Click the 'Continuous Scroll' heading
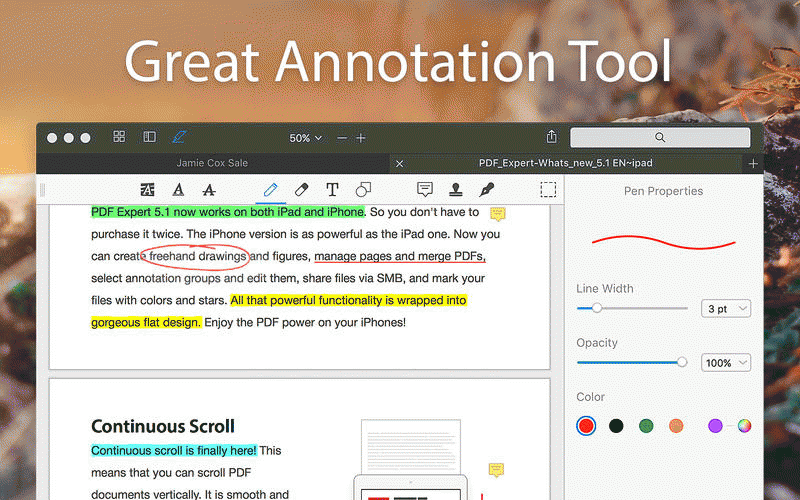Viewport: 800px width, 500px height. [x=163, y=426]
